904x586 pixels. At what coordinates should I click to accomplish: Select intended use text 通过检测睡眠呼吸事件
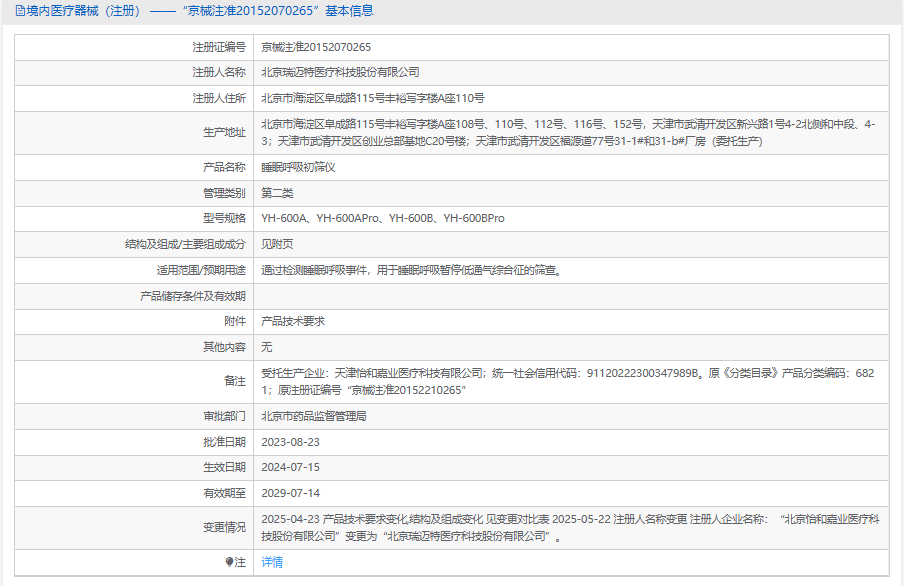(x=412, y=271)
